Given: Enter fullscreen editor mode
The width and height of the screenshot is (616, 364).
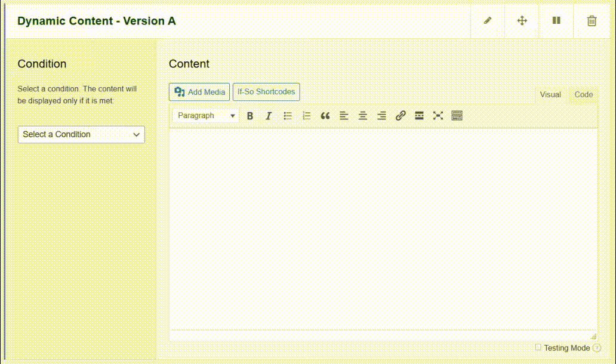Looking at the screenshot, I should tap(438, 116).
